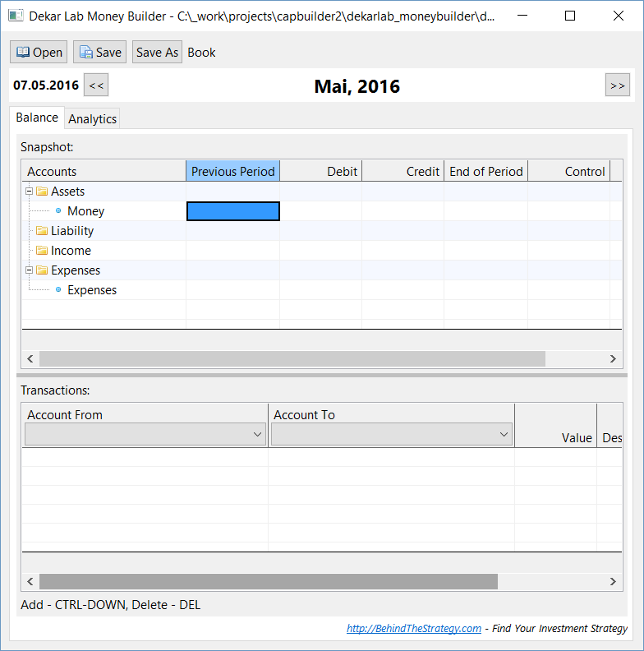Click the Money account bullet icon

tap(58, 210)
